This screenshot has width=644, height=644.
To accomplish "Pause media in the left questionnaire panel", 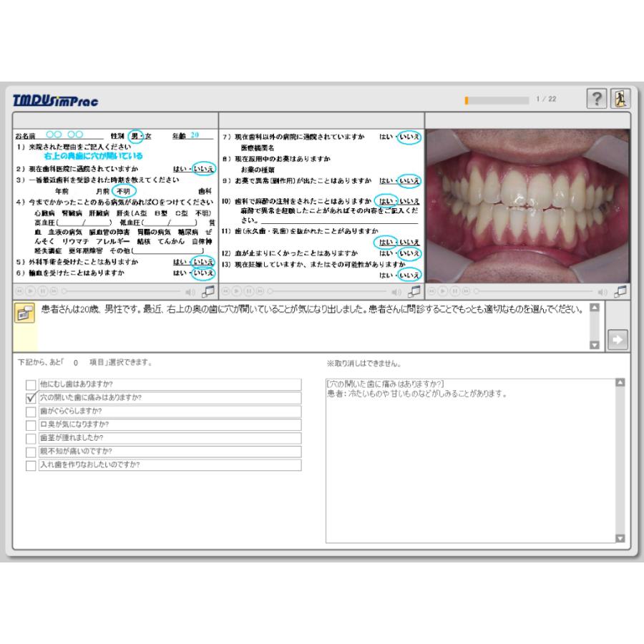I will click(x=42, y=291).
